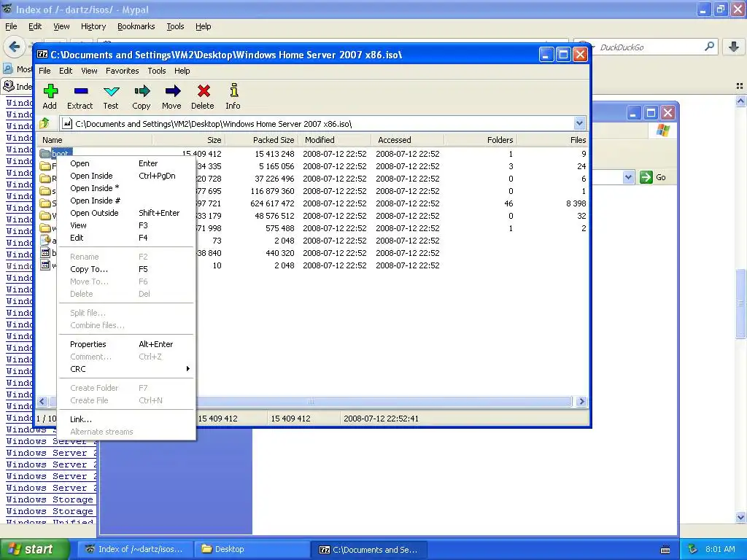Click the browser downloads arrow icon
The image size is (747, 560).
click(734, 47)
